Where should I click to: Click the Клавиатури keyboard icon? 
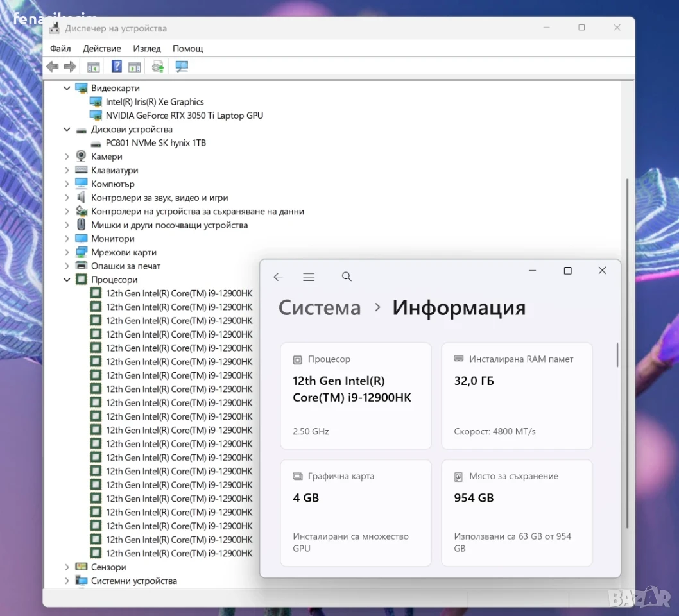[81, 170]
